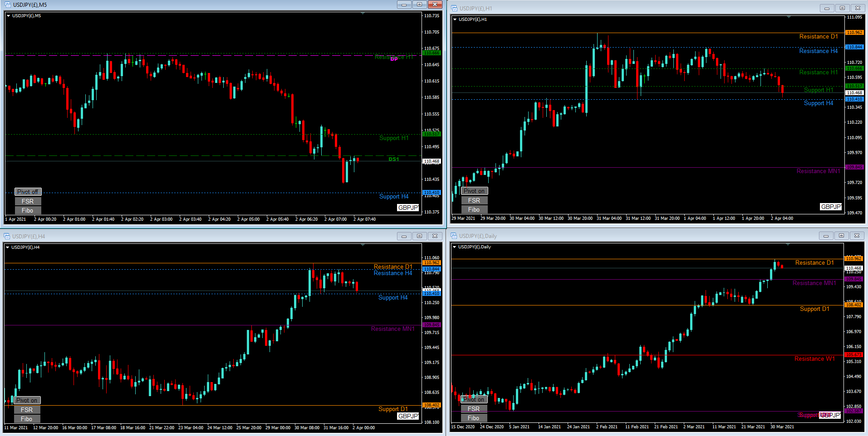
Task: Click the chart icon in the USDJPY,H1 title bar
Action: (x=454, y=8)
